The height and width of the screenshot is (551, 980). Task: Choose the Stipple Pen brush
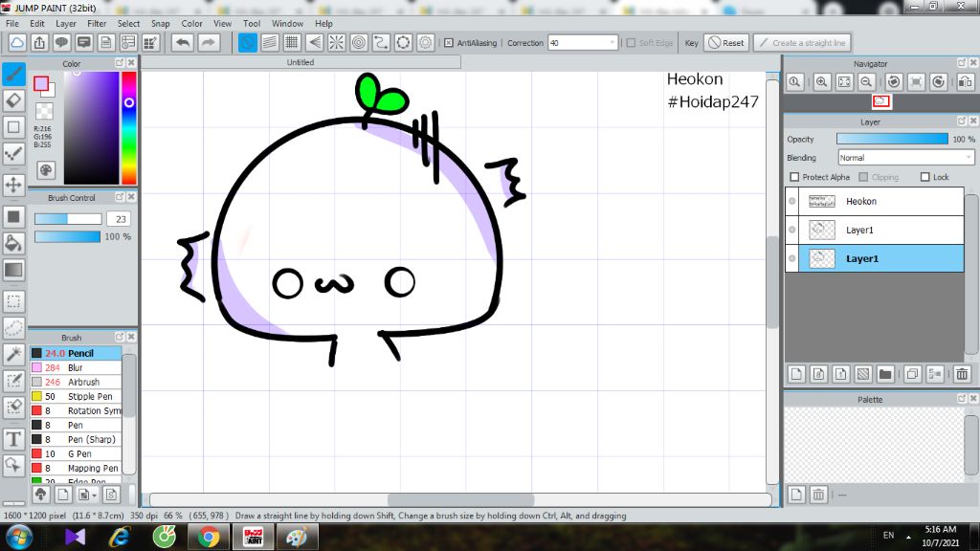pyautogui.click(x=76, y=396)
